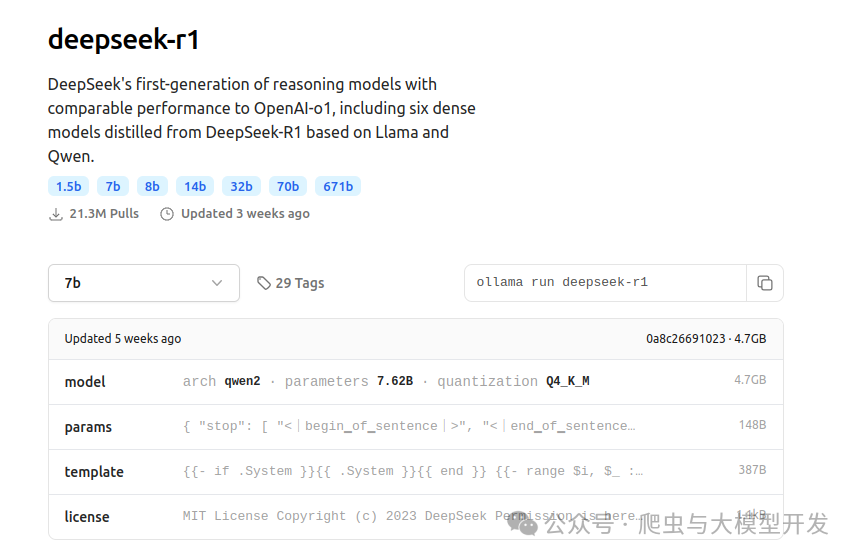Open the license file row
This screenshot has width=856, height=558.
(x=416, y=517)
